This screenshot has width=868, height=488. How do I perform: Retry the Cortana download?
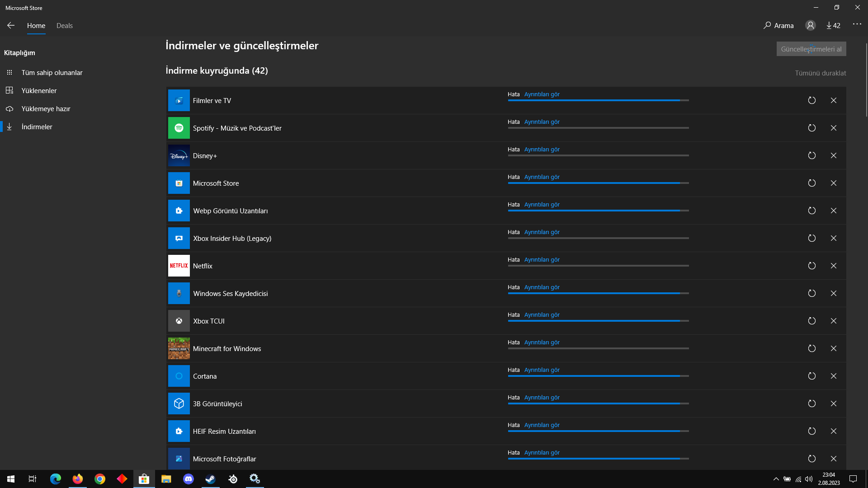point(811,376)
